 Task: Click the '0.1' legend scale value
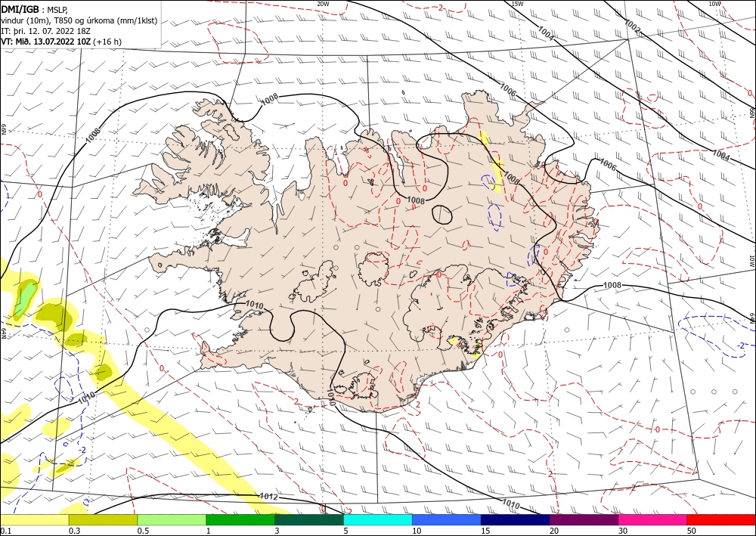6,531
